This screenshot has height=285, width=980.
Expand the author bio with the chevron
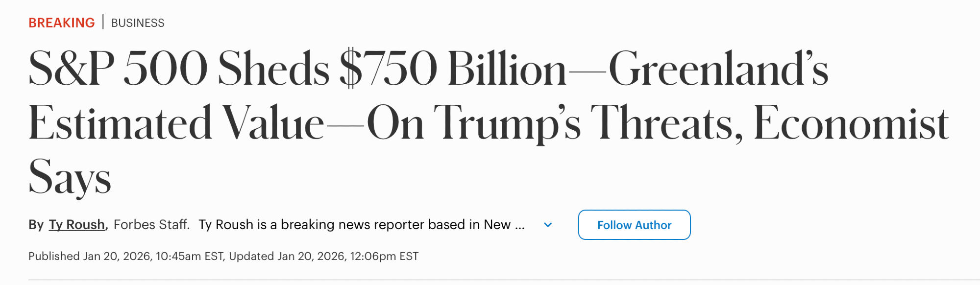click(548, 225)
